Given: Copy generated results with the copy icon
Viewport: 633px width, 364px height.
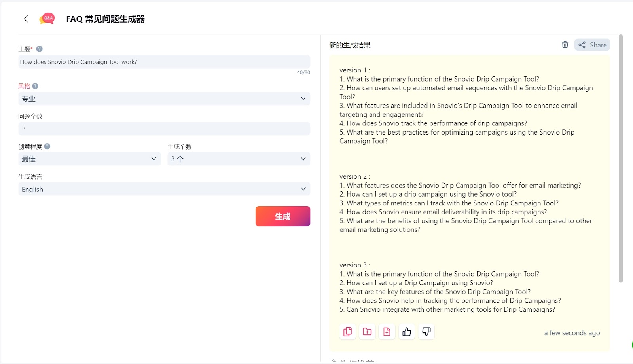Looking at the screenshot, I should click(x=348, y=332).
